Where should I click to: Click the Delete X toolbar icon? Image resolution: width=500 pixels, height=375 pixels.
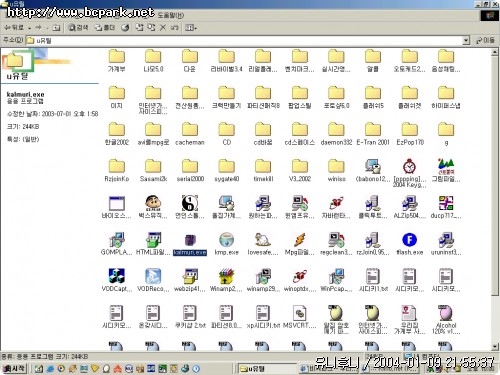tap(163, 28)
